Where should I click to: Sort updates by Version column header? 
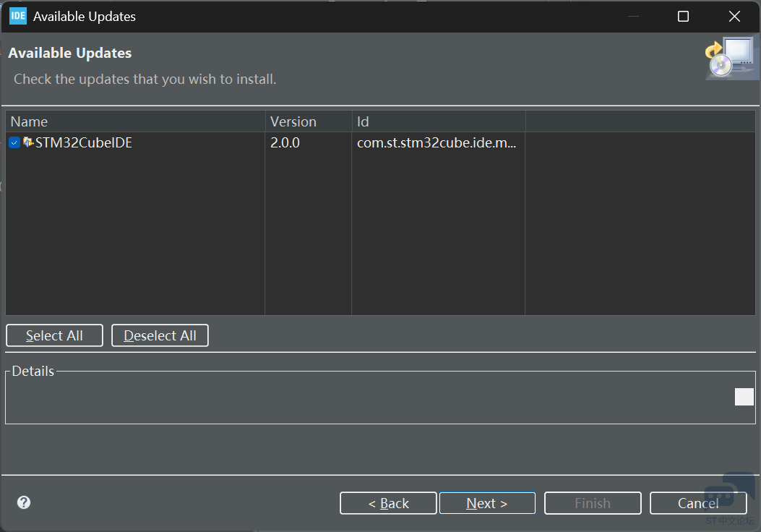309,121
